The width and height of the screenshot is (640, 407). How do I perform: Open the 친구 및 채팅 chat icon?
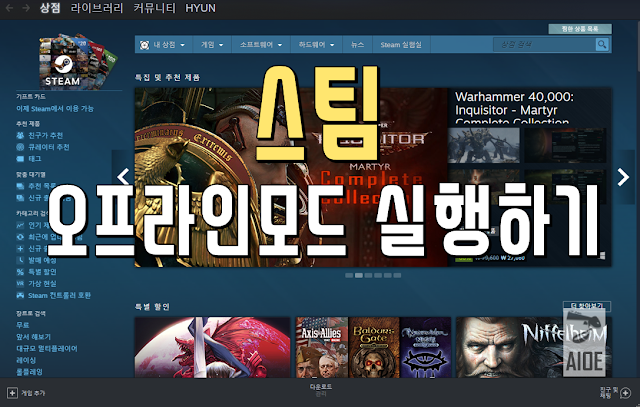625,393
